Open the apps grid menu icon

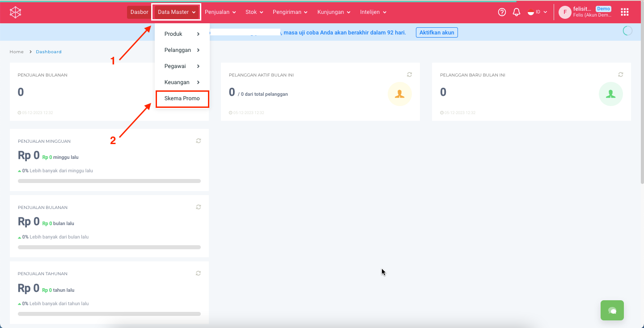coord(625,13)
